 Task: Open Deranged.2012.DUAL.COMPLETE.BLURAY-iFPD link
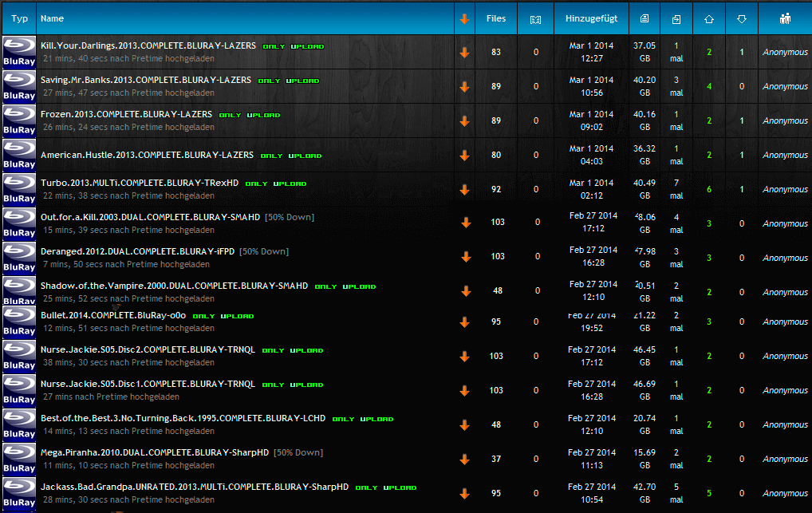(x=138, y=251)
